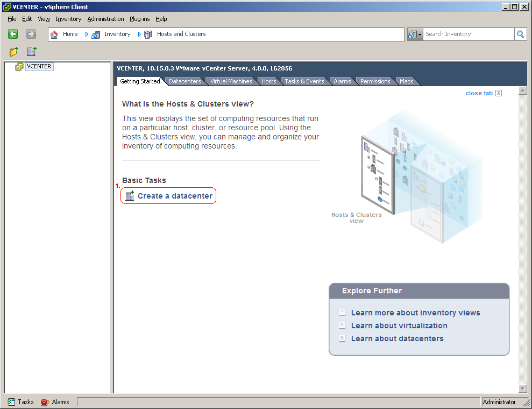
Task: Click the scroll up arrow of the content pane
Action: (522, 90)
